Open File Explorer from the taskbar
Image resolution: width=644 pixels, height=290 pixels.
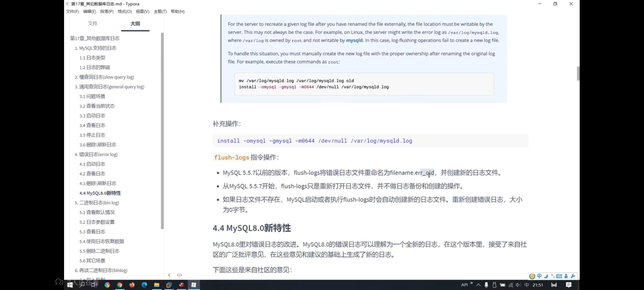(157, 285)
